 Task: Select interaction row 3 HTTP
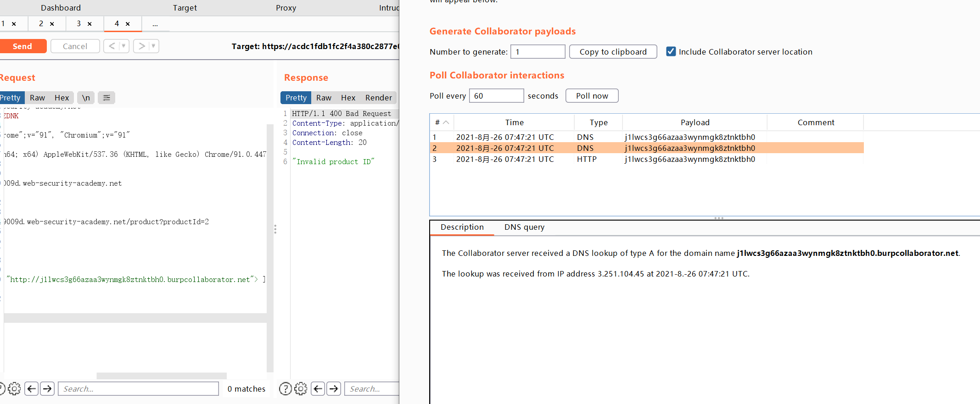click(647, 159)
